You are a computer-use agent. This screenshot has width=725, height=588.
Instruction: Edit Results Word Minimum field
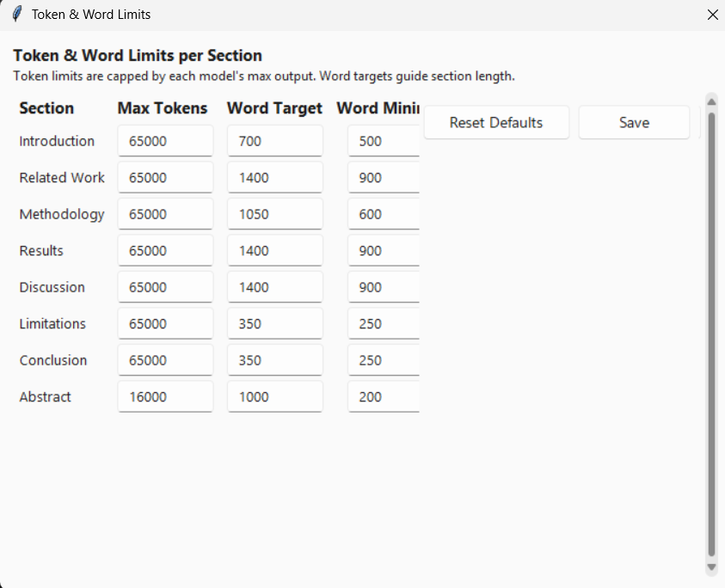(384, 250)
